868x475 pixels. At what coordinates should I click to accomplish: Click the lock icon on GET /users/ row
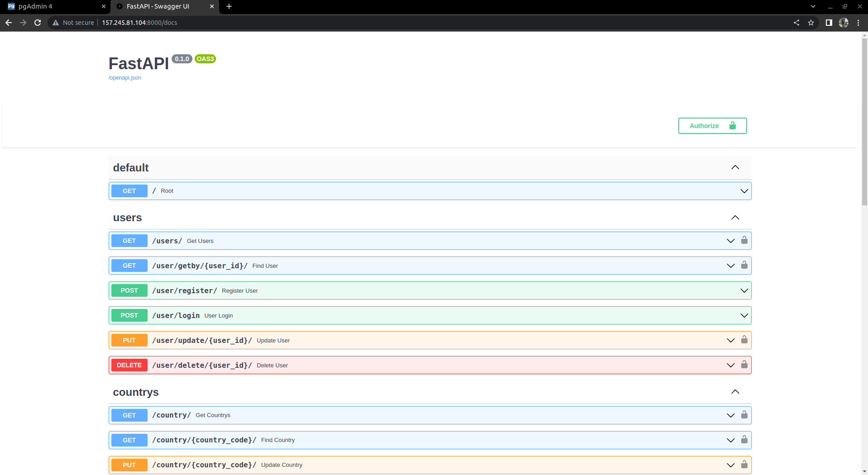click(744, 240)
